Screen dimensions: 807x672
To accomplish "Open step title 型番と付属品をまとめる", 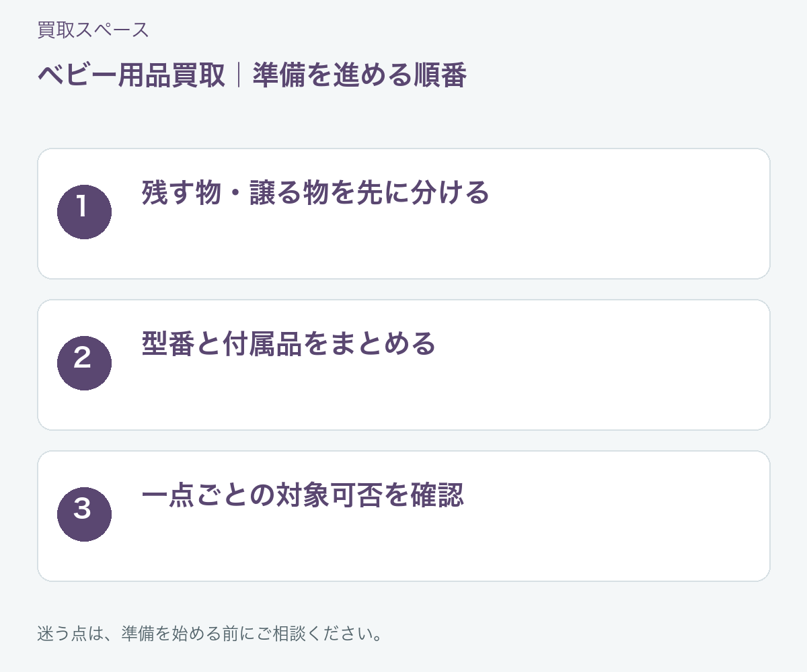I will (x=289, y=344).
